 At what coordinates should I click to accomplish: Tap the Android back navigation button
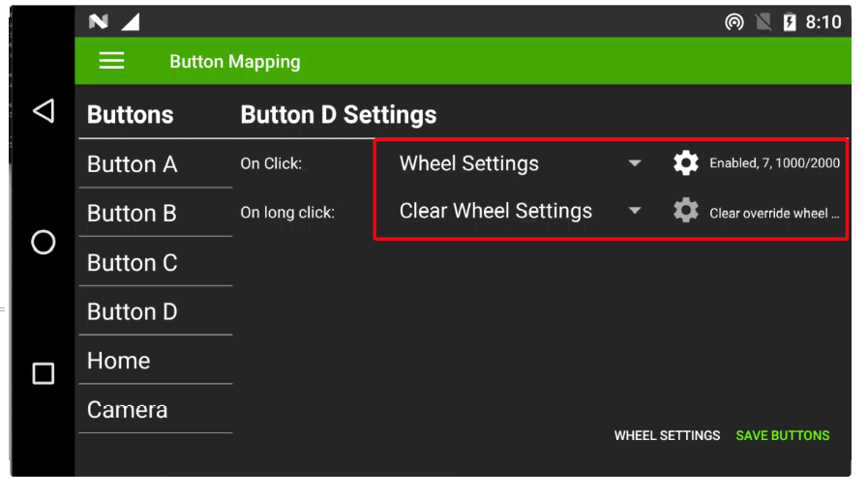pyautogui.click(x=44, y=111)
